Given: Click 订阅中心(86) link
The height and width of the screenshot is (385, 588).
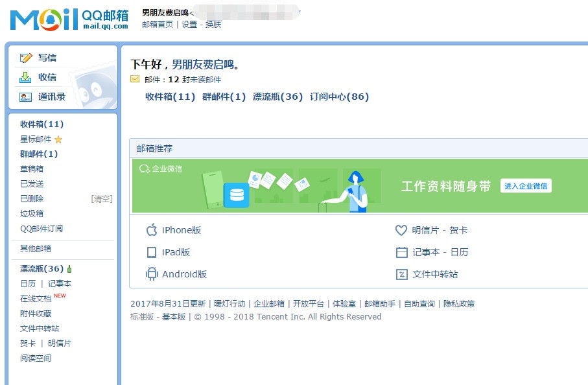Looking at the screenshot, I should point(339,97).
